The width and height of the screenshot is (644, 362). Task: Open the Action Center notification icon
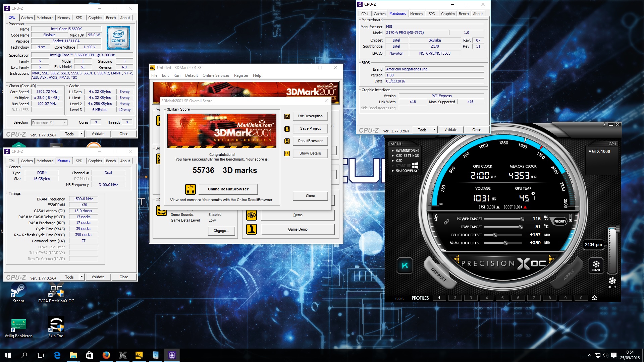coord(614,355)
